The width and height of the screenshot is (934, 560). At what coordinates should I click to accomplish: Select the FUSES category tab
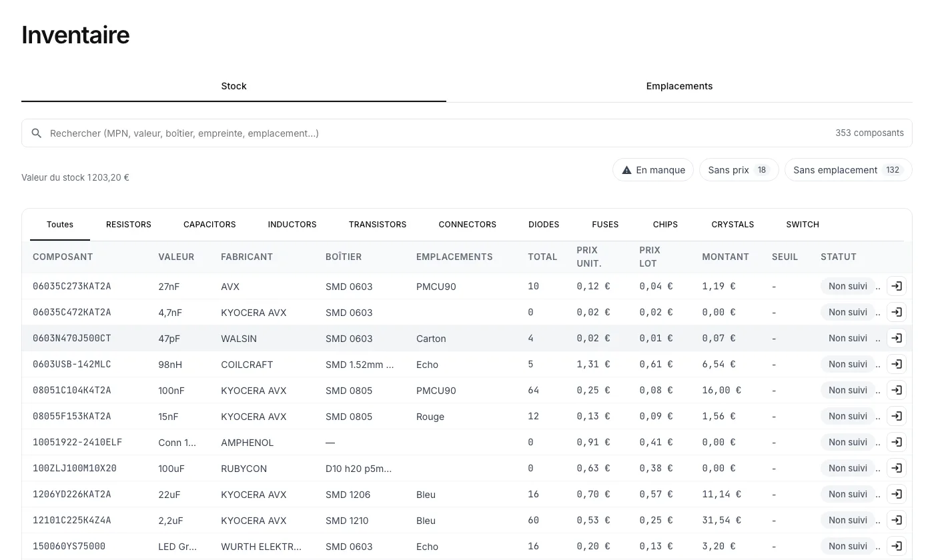coord(605,225)
